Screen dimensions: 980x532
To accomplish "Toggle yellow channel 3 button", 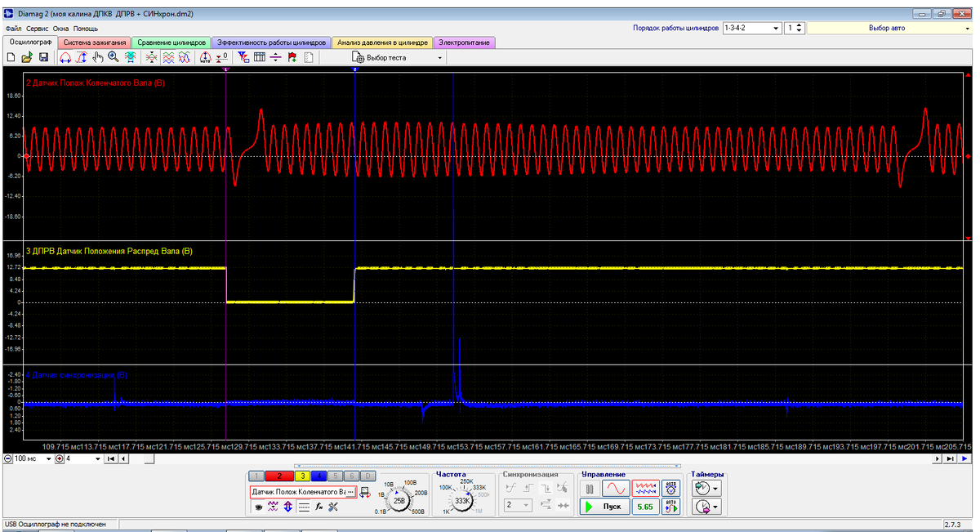I will (303, 476).
